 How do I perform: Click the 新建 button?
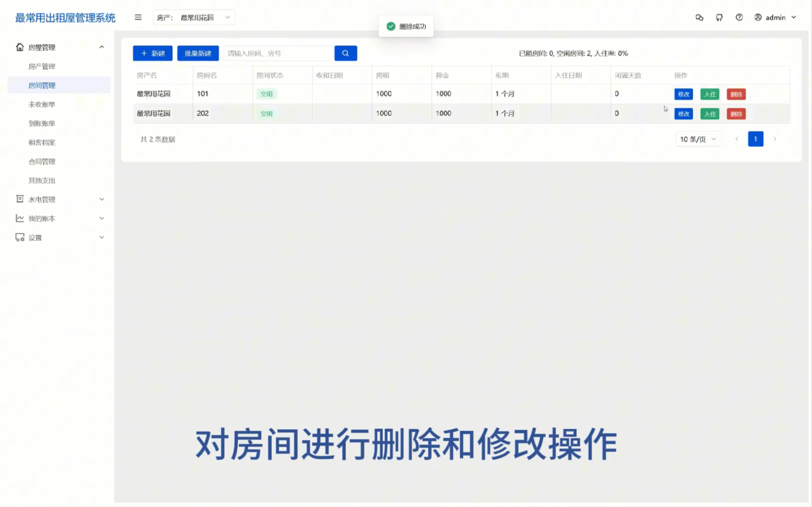click(152, 53)
